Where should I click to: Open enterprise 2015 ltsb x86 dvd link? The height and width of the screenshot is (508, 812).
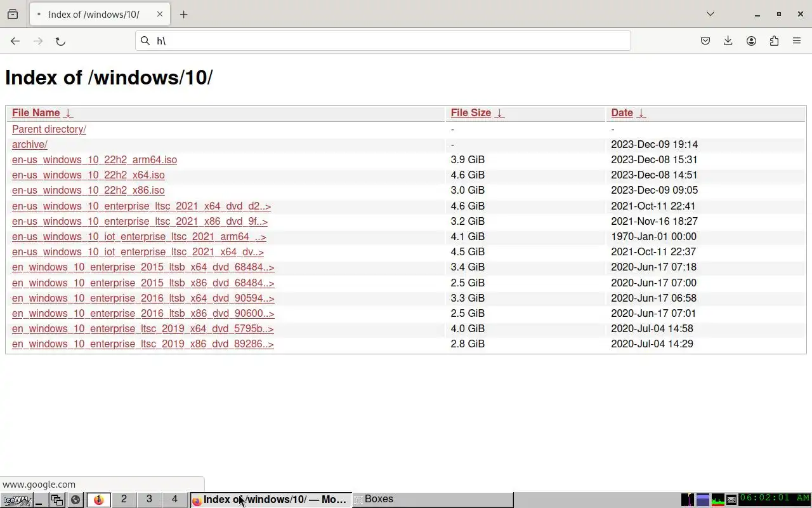click(x=143, y=283)
